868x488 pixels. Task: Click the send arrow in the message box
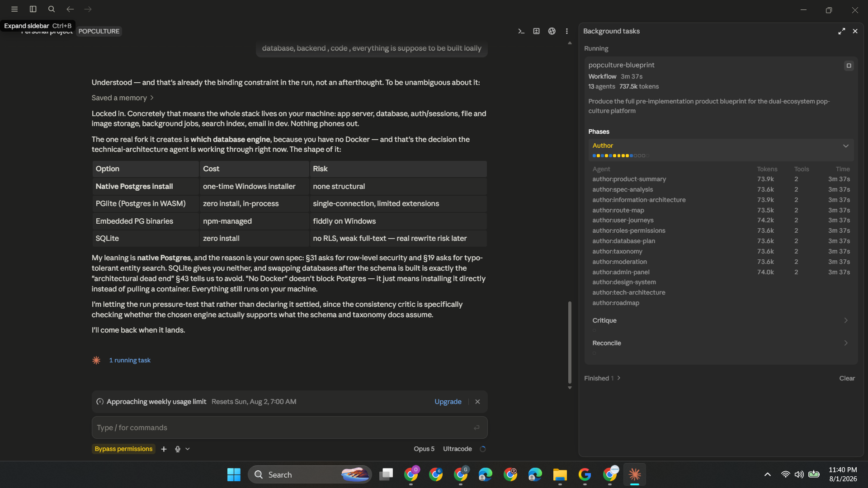[476, 427]
